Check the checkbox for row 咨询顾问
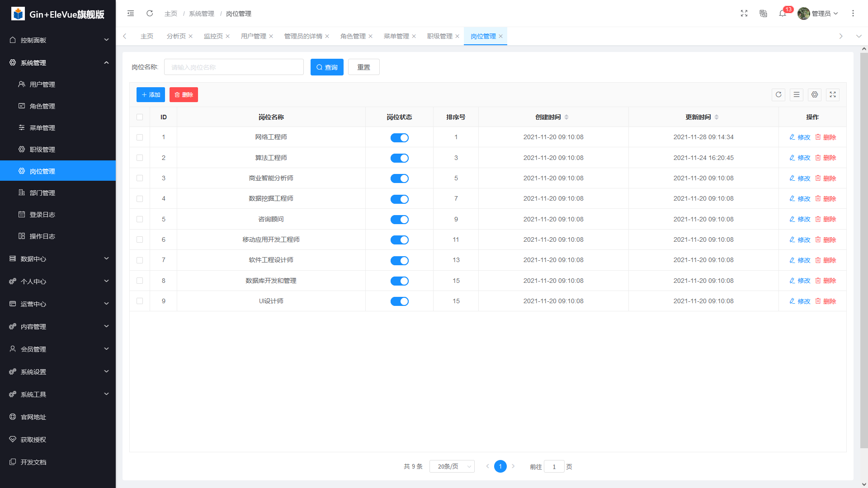 click(x=140, y=219)
